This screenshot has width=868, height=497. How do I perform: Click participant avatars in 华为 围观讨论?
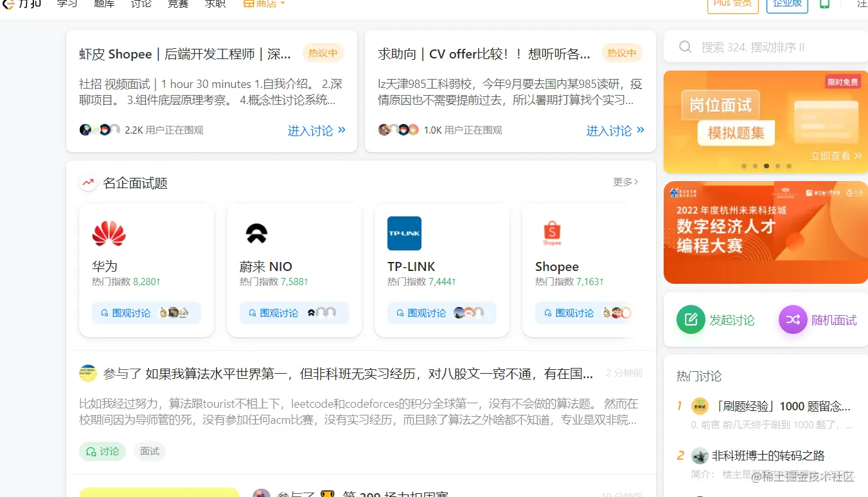(x=173, y=313)
